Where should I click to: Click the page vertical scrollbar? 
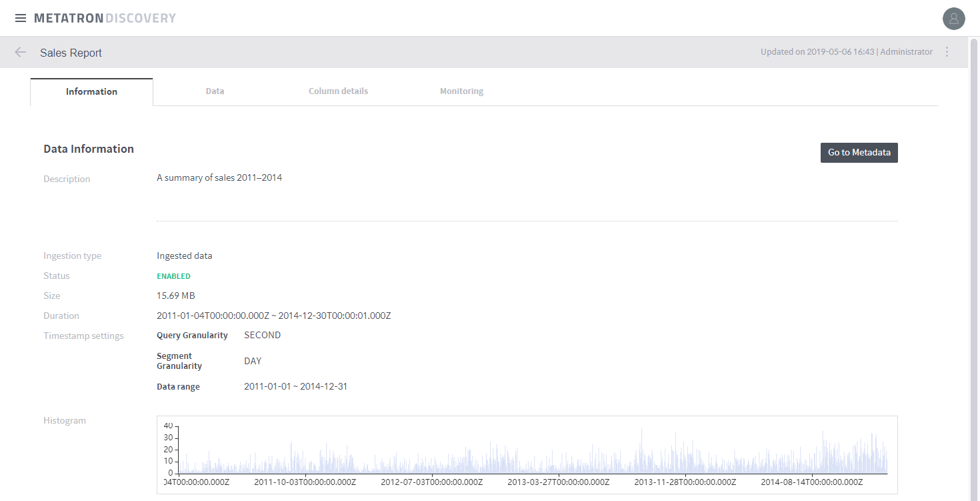point(974,268)
